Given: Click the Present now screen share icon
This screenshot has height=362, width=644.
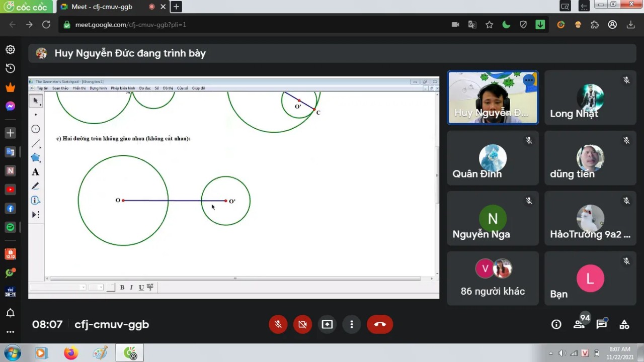Looking at the screenshot, I should tap(327, 324).
